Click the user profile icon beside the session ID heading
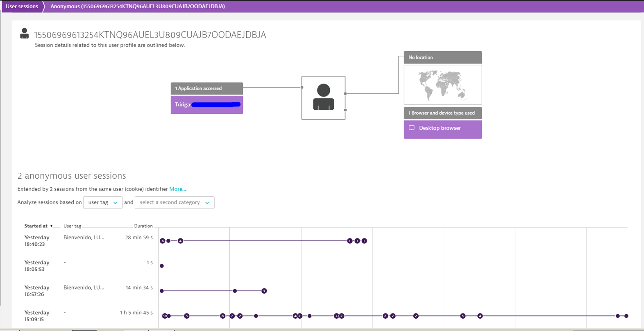This screenshot has height=331, width=644. click(x=25, y=34)
